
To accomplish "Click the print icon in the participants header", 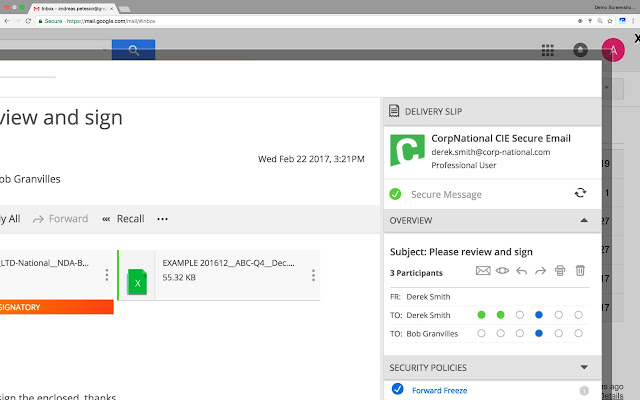I will 560,270.
